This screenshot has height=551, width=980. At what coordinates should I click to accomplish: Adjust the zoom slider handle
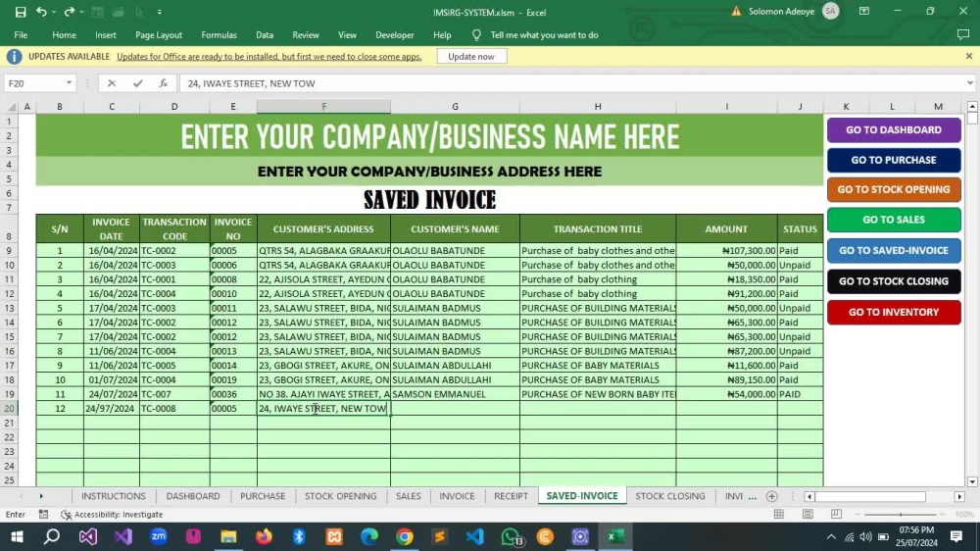click(x=901, y=514)
